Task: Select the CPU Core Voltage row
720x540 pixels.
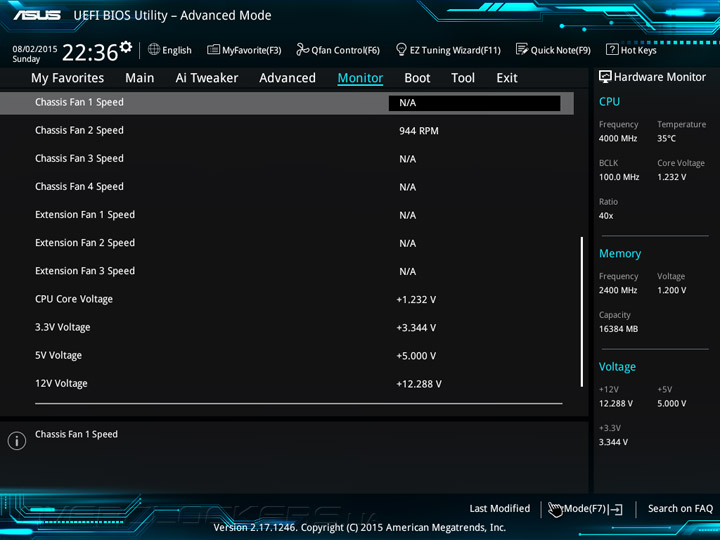Action: click(x=287, y=299)
